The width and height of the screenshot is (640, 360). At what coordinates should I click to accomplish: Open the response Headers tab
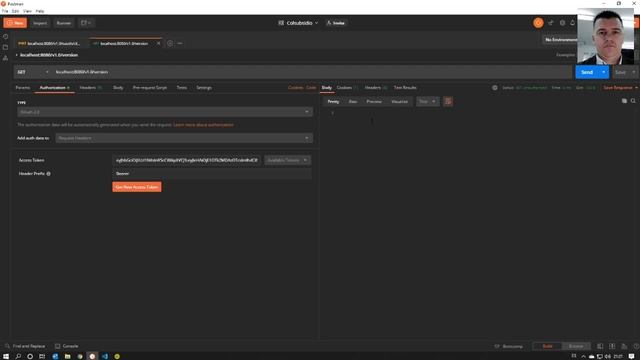coord(376,88)
